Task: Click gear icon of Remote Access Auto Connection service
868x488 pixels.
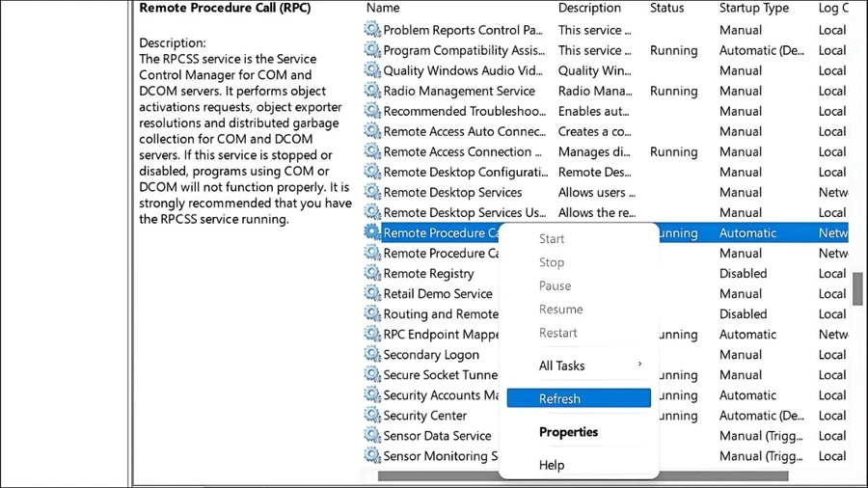Action: click(x=372, y=131)
